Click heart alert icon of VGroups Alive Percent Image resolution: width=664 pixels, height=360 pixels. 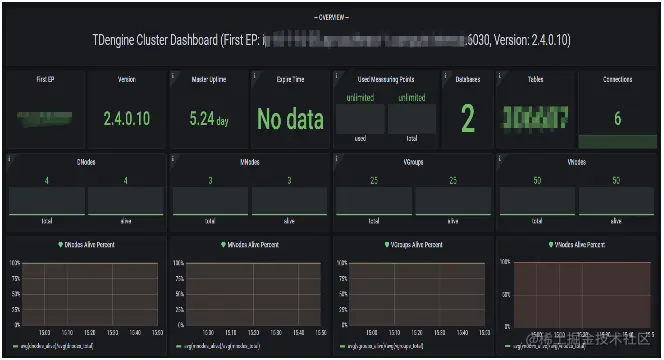pyautogui.click(x=387, y=244)
